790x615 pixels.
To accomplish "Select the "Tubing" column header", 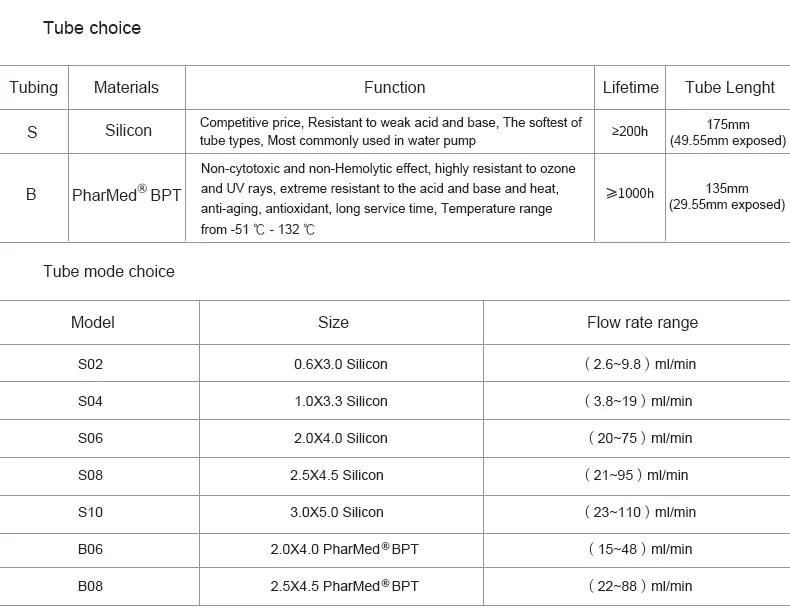I will [33, 88].
